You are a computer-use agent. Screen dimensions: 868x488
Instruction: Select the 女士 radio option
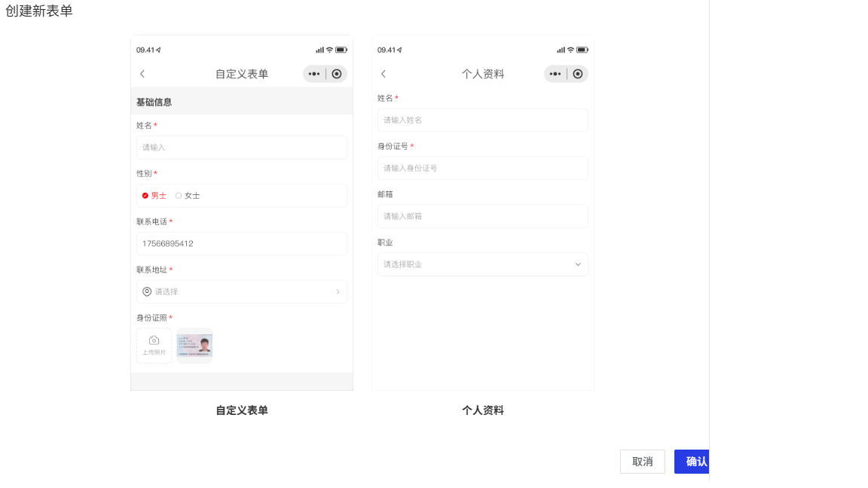(179, 196)
